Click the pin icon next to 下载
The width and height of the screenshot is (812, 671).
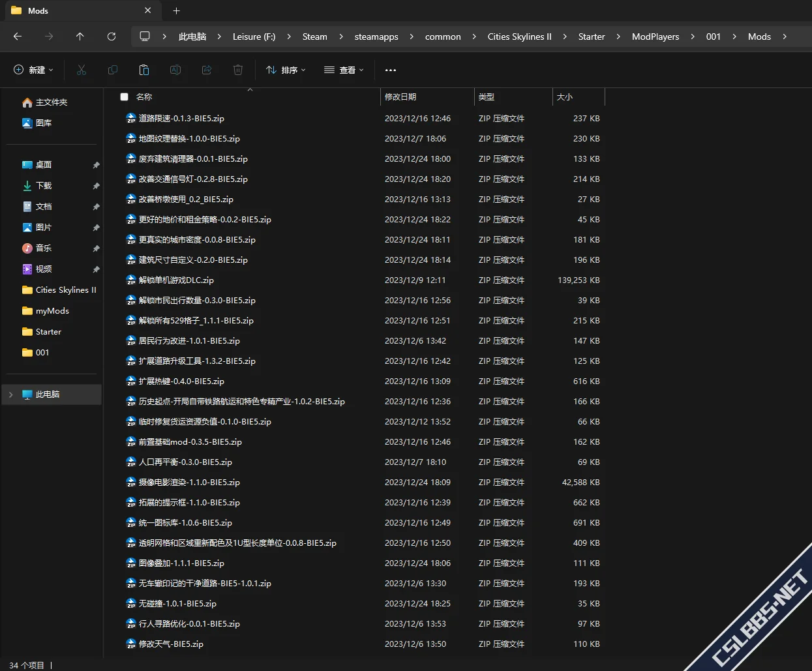[96, 186]
